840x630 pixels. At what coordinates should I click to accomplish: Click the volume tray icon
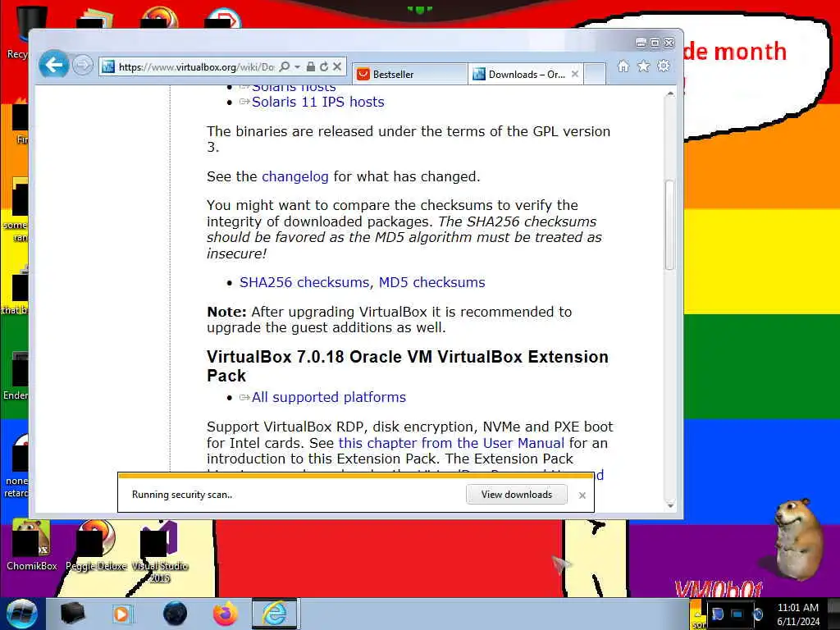click(x=757, y=614)
